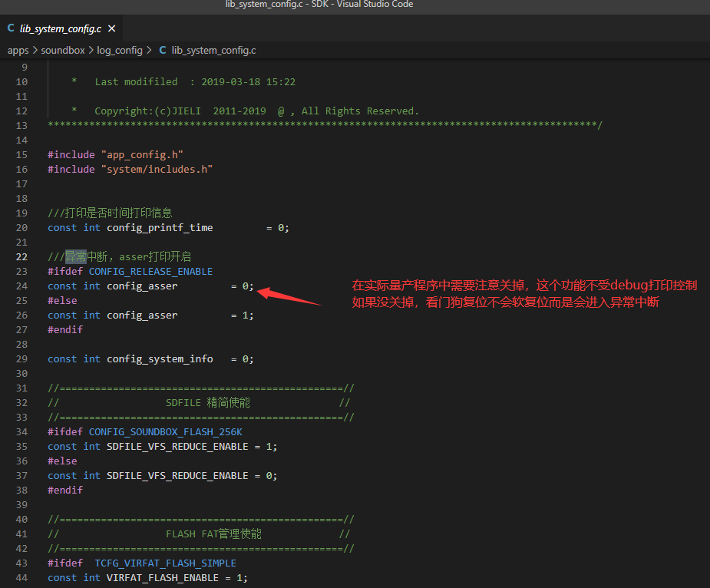Click the CONFIG_RELEASE_ENABLE macro name
710x588 pixels.
click(x=150, y=271)
